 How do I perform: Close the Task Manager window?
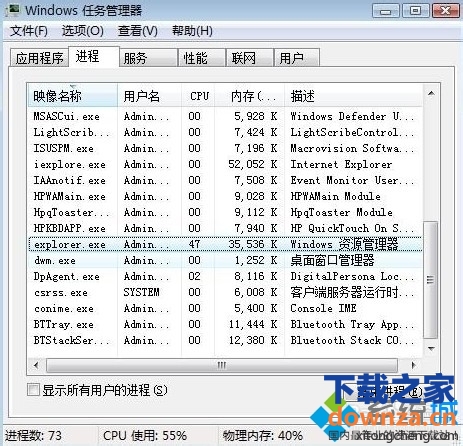tap(445, 11)
